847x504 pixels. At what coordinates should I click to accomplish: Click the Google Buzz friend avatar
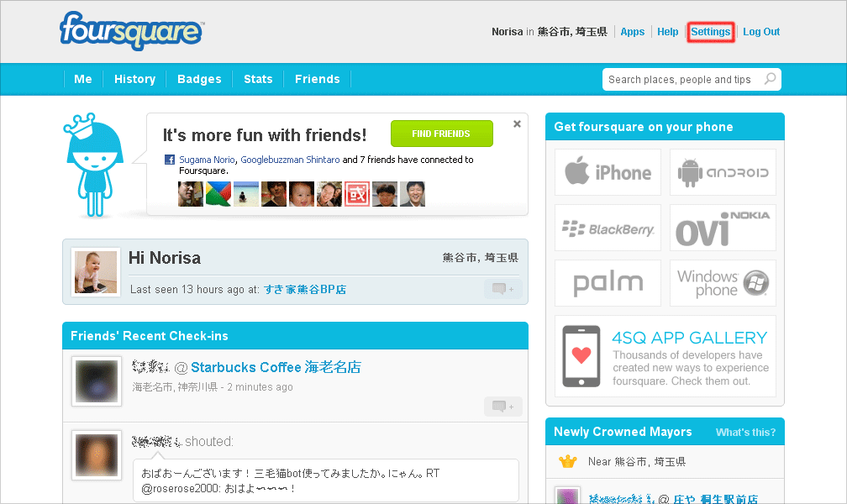pyautogui.click(x=218, y=194)
